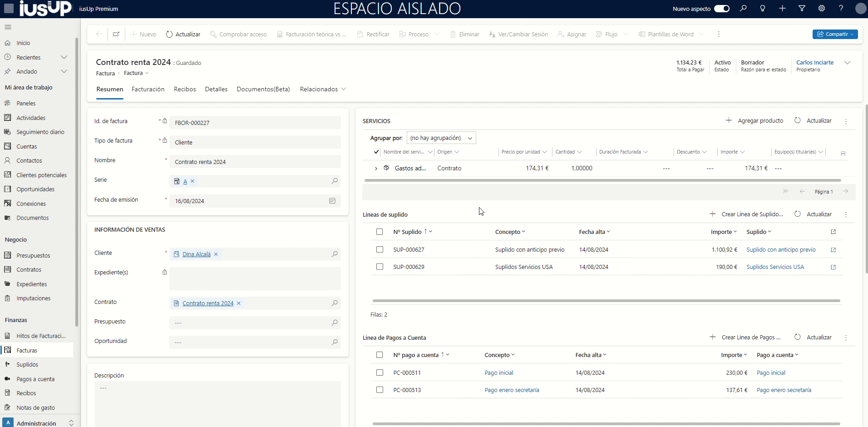Viewport: 868px width, 427px height.
Task: Open the Carlos Inciarte owner link
Action: [x=815, y=63]
